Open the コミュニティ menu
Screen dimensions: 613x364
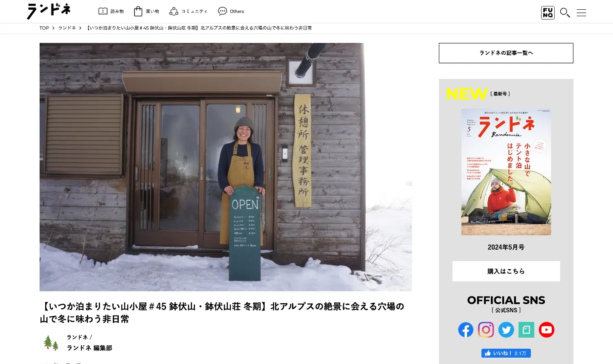pyautogui.click(x=188, y=11)
